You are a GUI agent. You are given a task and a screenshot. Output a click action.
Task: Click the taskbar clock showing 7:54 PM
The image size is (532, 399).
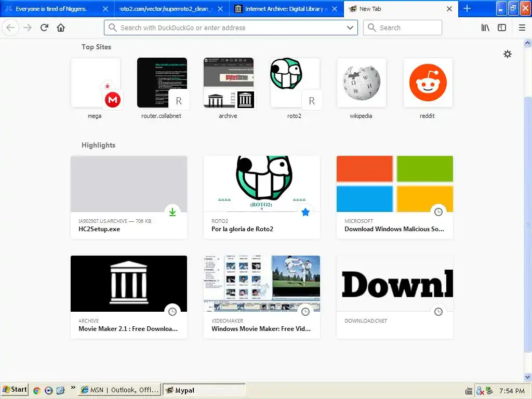pyautogui.click(x=512, y=391)
